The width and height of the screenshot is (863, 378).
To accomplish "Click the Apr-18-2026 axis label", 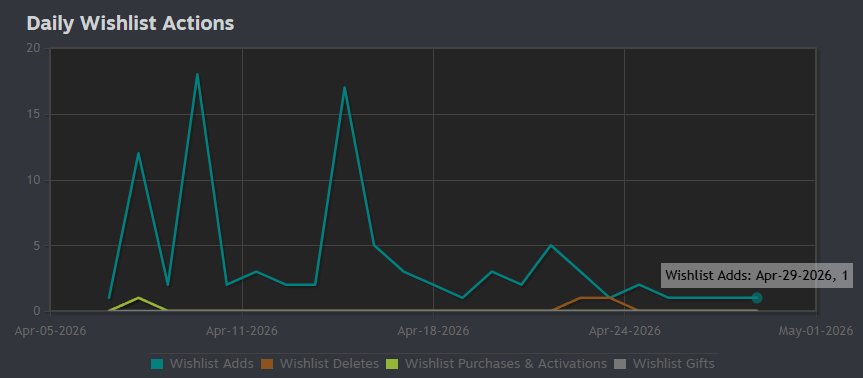I will pyautogui.click(x=433, y=331).
